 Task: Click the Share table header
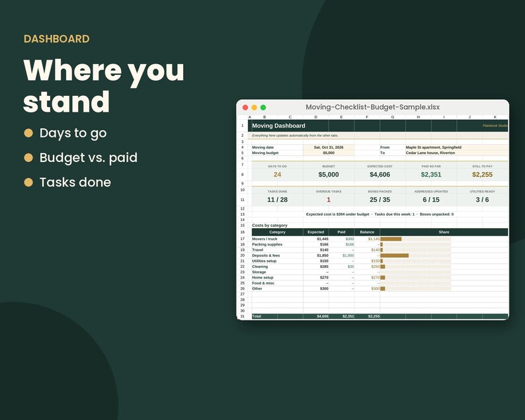(x=444, y=232)
